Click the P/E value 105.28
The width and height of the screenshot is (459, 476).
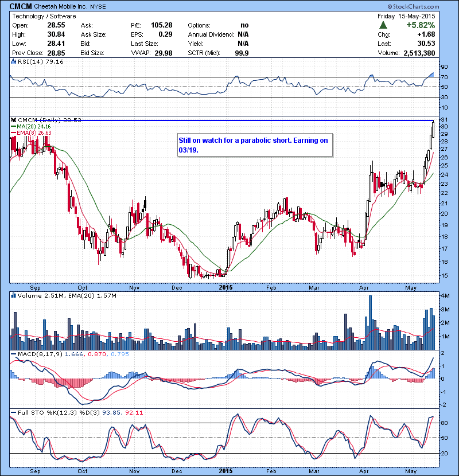tap(162, 25)
